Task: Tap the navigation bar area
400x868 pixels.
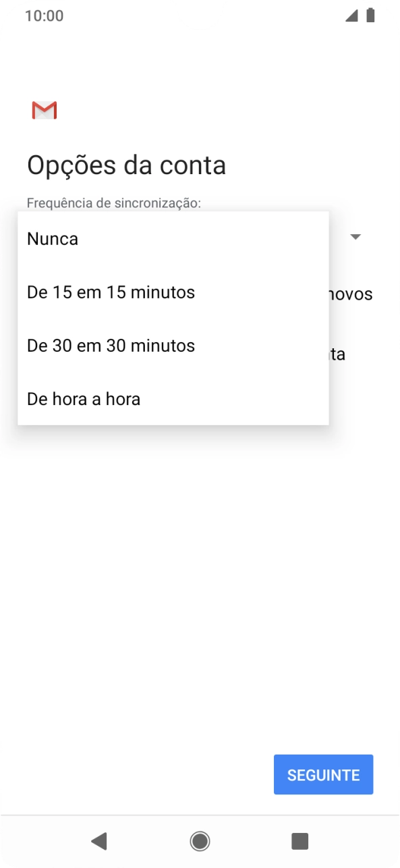Action: [x=200, y=841]
